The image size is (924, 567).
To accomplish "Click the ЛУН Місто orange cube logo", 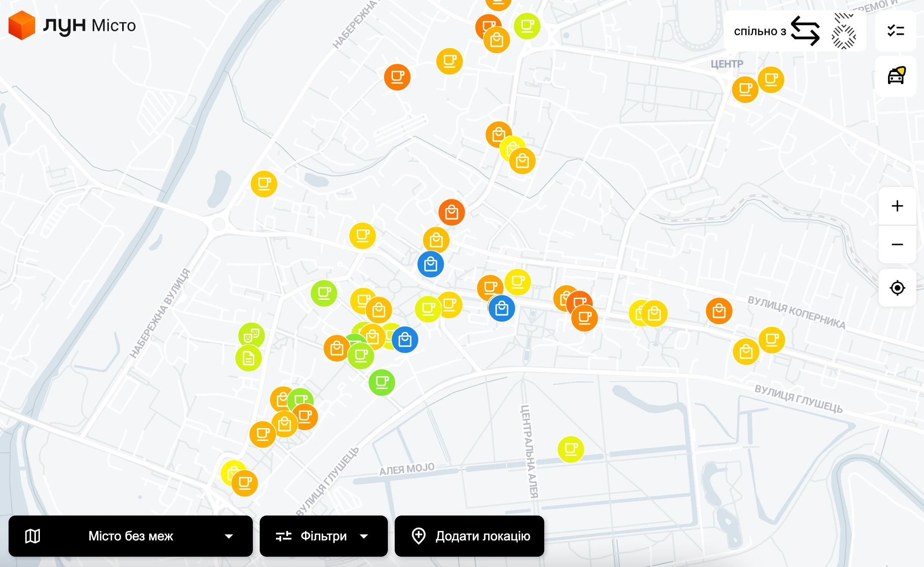I will tap(21, 25).
